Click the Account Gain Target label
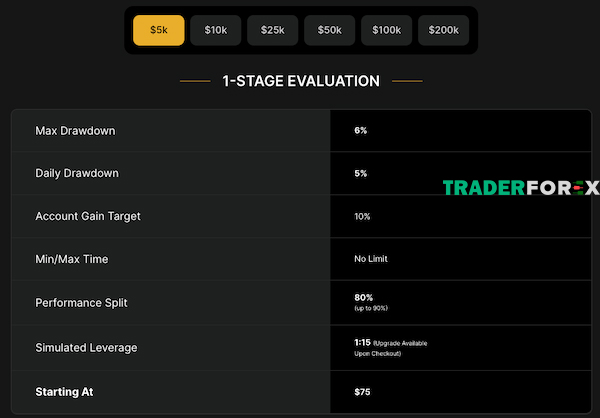600x418 pixels. pos(90,216)
